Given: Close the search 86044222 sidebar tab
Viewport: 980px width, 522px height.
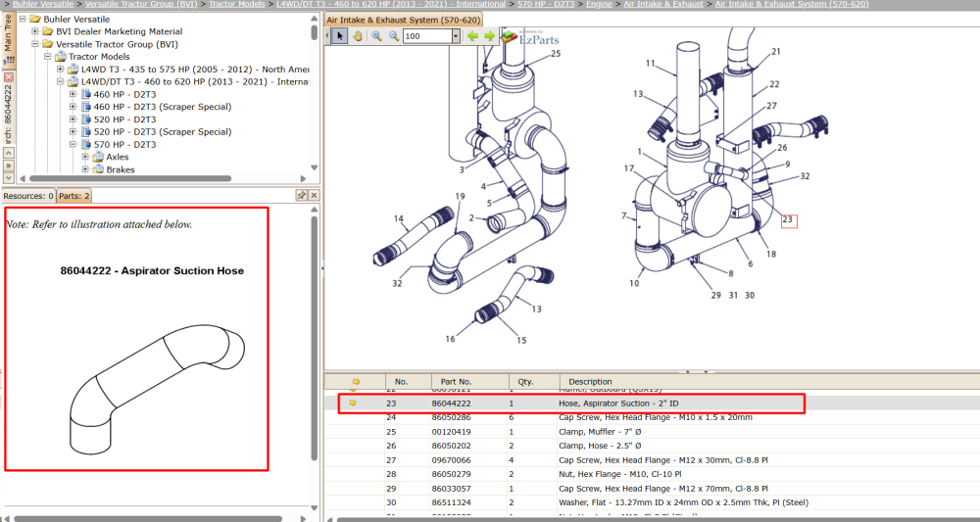Looking at the screenshot, I should coord(8,76).
